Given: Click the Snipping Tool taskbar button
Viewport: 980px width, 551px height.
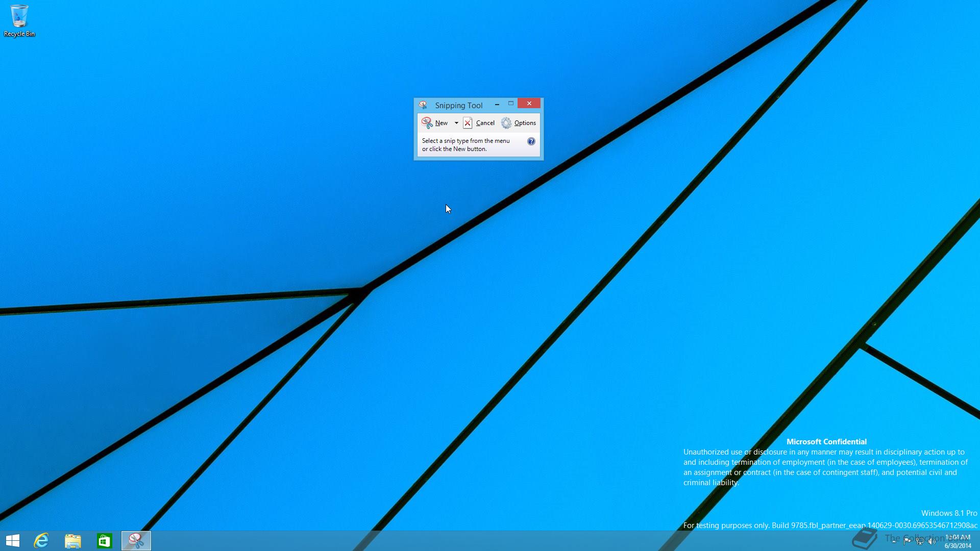Looking at the screenshot, I should click(x=136, y=541).
